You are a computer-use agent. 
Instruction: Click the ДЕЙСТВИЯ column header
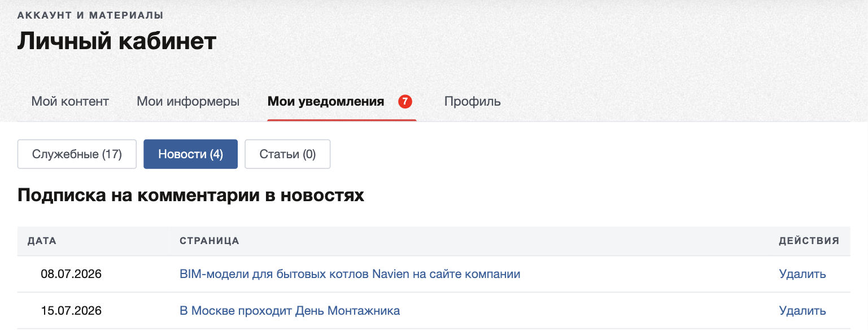[809, 241]
